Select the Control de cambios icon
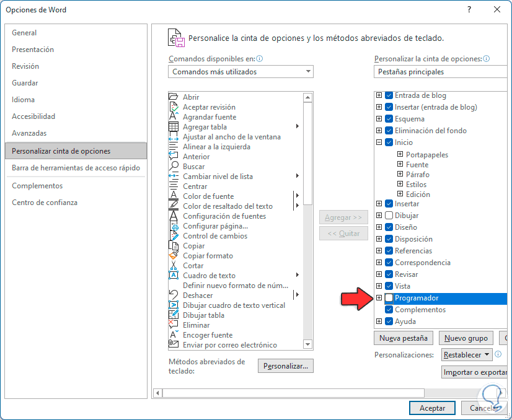The image size is (512, 420). tap(174, 235)
